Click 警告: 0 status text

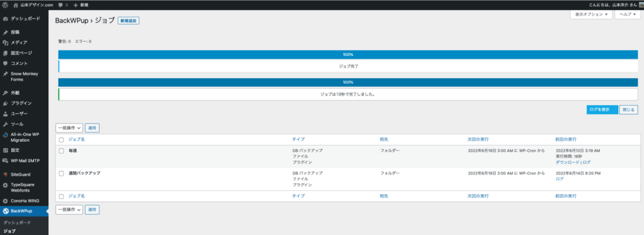65,42
